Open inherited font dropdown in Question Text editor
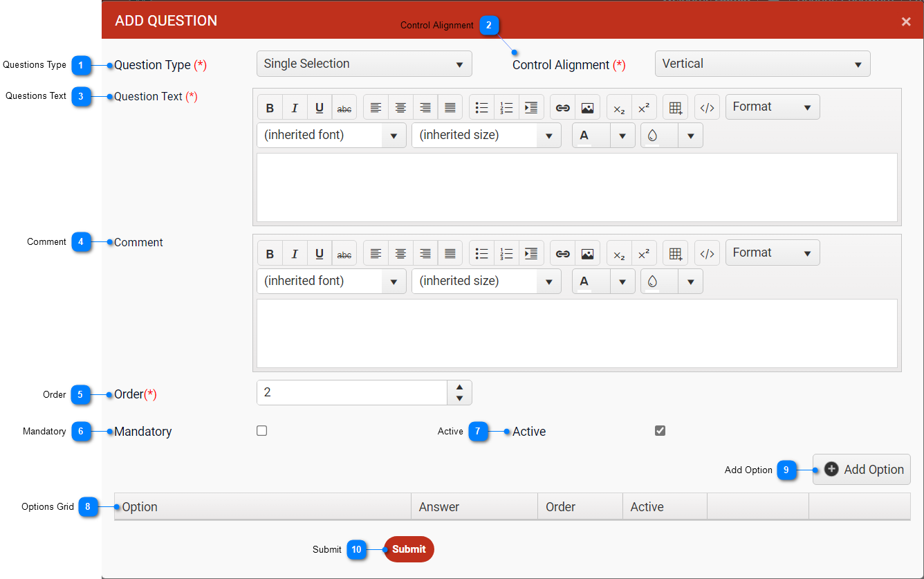Viewport: 924px width, 579px height. [x=331, y=135]
